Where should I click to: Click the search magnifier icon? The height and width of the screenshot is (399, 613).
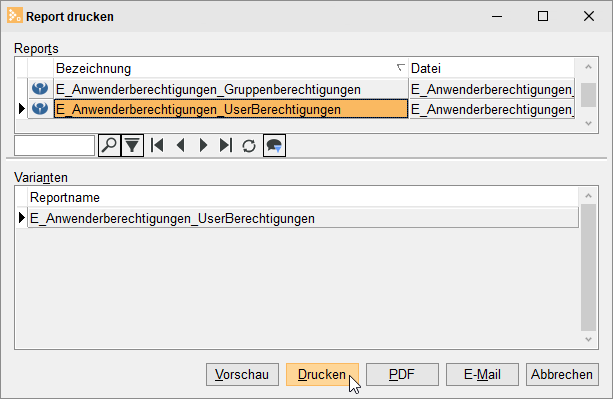coord(109,145)
